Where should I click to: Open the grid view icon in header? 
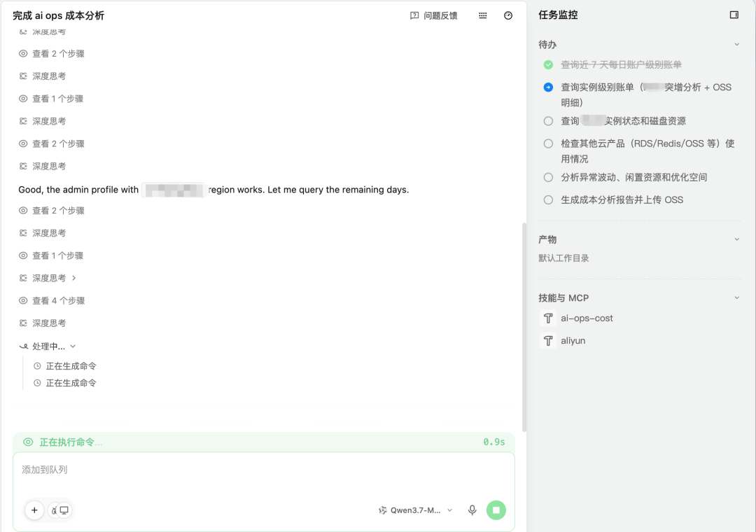[482, 15]
